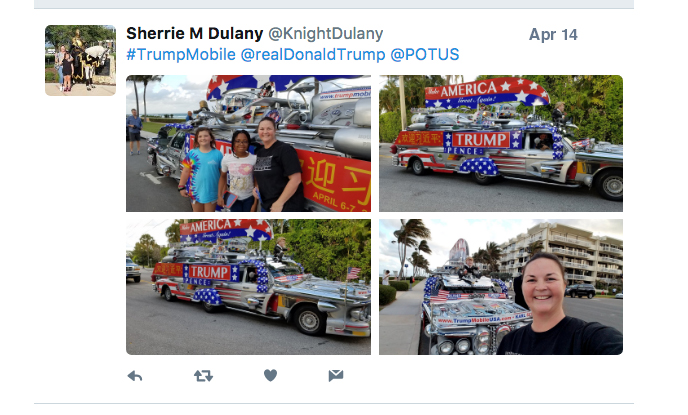This screenshot has height=415, width=688.
Task: Open top-right photo of decorated Trump car
Action: click(x=501, y=143)
